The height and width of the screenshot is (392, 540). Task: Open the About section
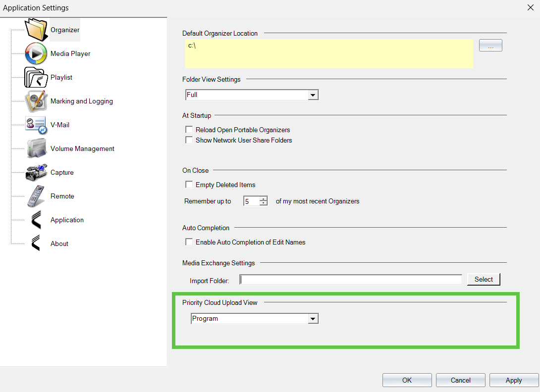tap(59, 244)
